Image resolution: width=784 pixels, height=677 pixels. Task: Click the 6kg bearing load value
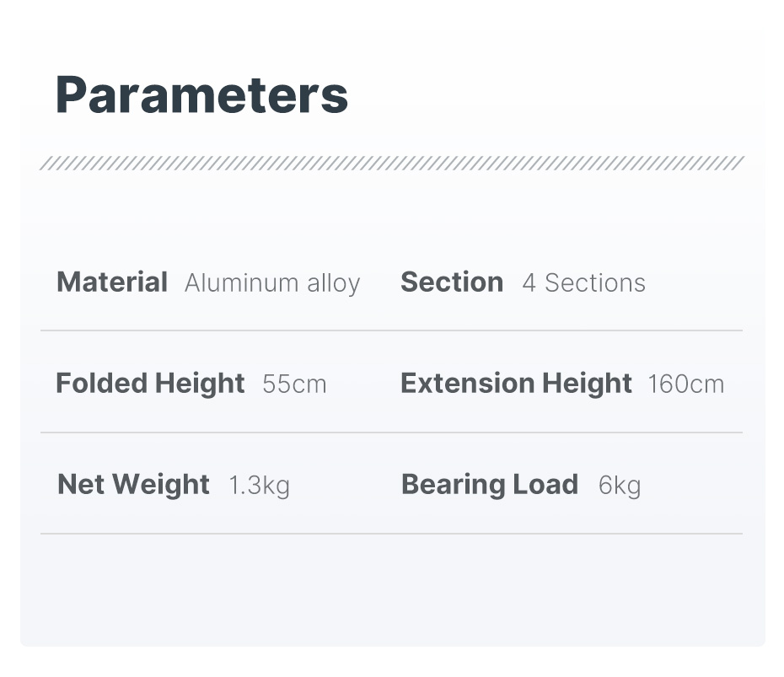(620, 486)
